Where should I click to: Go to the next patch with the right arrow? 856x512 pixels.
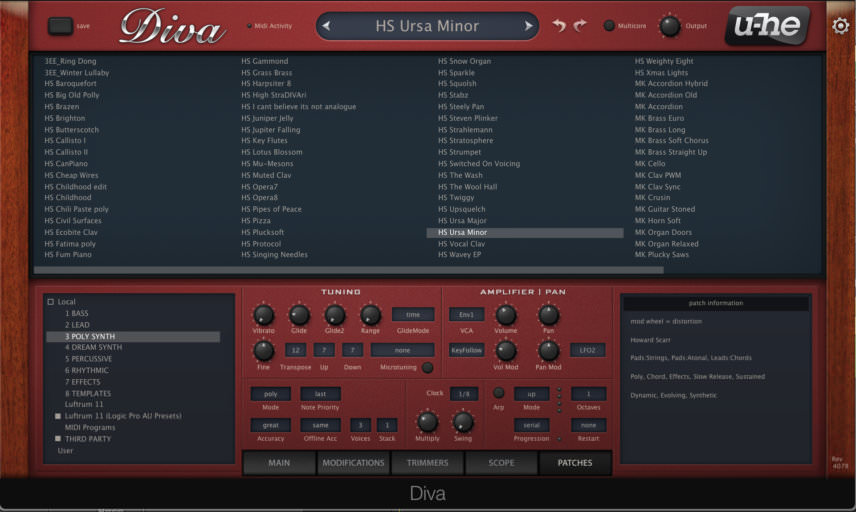coord(528,26)
